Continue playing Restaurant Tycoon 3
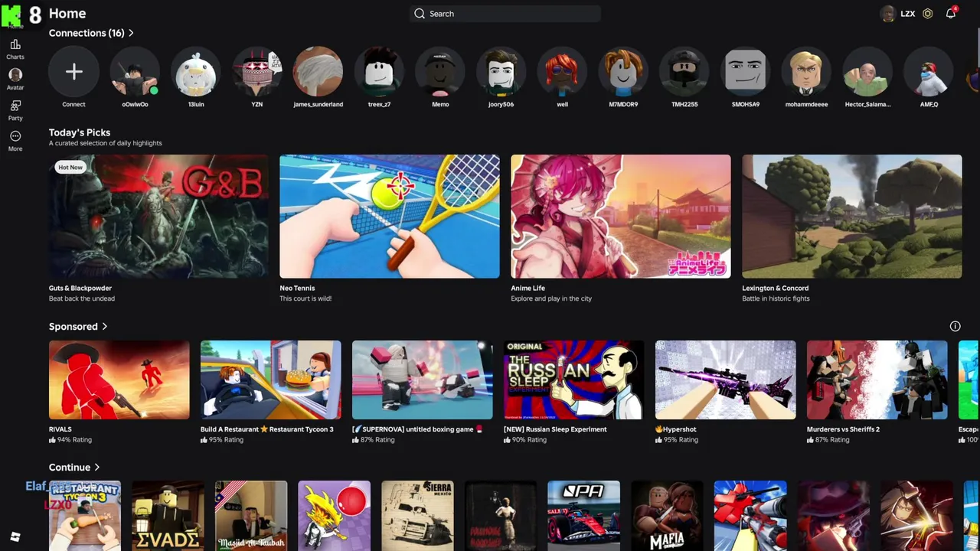This screenshot has width=980, height=551. tap(85, 516)
